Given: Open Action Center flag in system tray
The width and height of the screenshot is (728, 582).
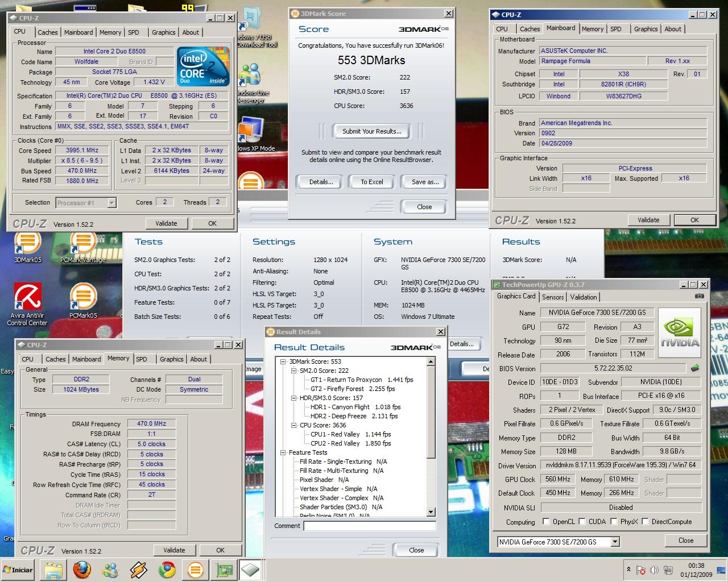Looking at the screenshot, I should (x=640, y=570).
